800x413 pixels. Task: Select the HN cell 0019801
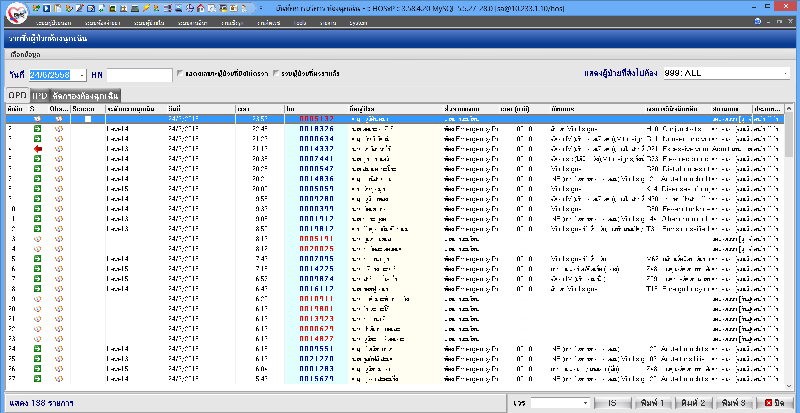[x=316, y=309]
